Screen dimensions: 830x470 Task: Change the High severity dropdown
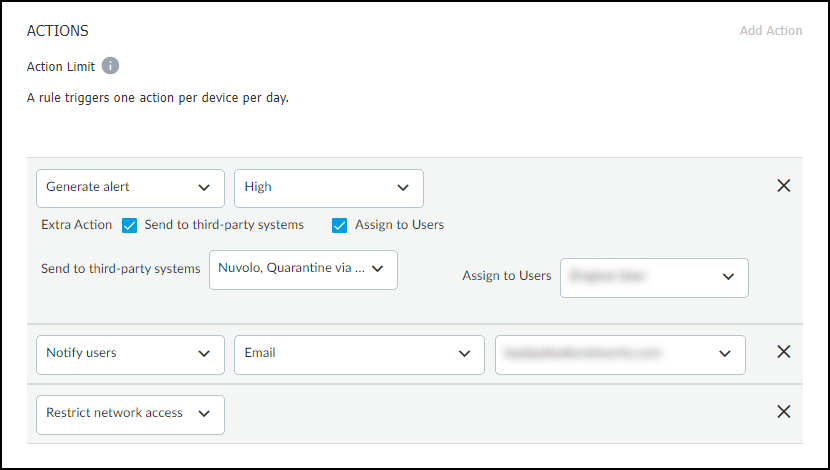click(328, 187)
